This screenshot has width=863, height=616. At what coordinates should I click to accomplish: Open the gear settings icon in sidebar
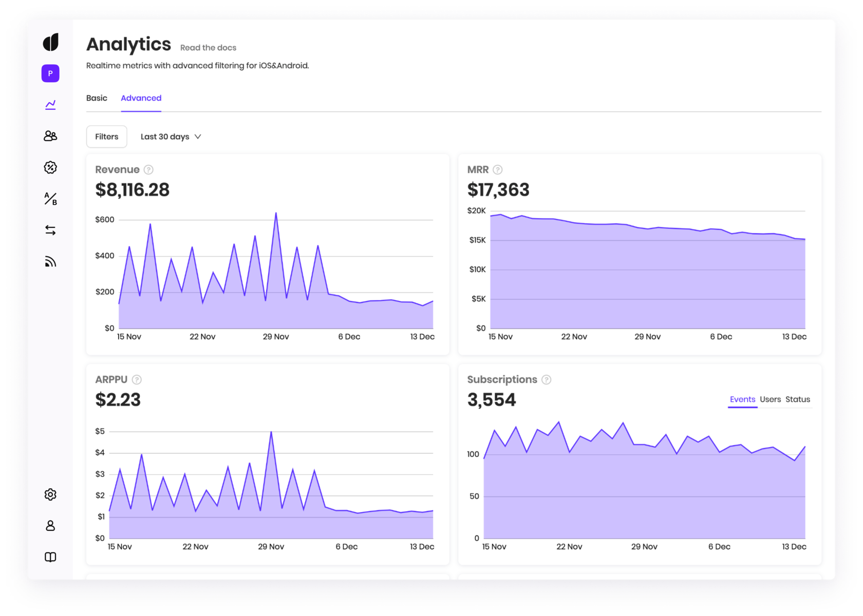50,494
